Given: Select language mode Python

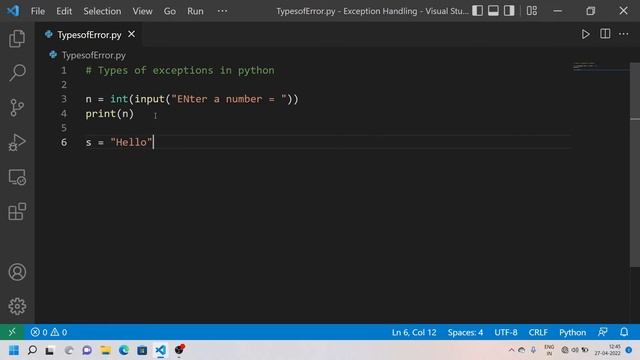Looking at the screenshot, I should tap(572, 332).
